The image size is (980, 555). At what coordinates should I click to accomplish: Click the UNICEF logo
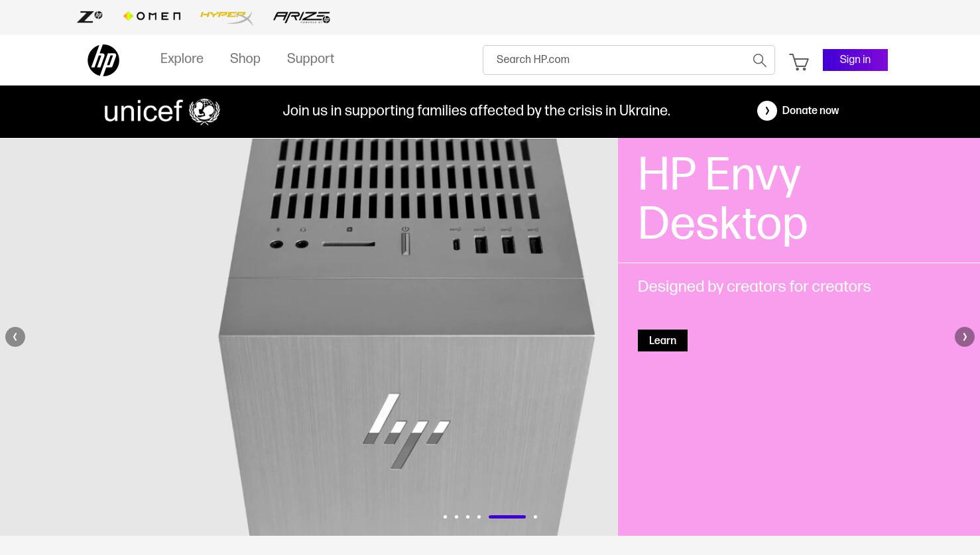pos(162,111)
